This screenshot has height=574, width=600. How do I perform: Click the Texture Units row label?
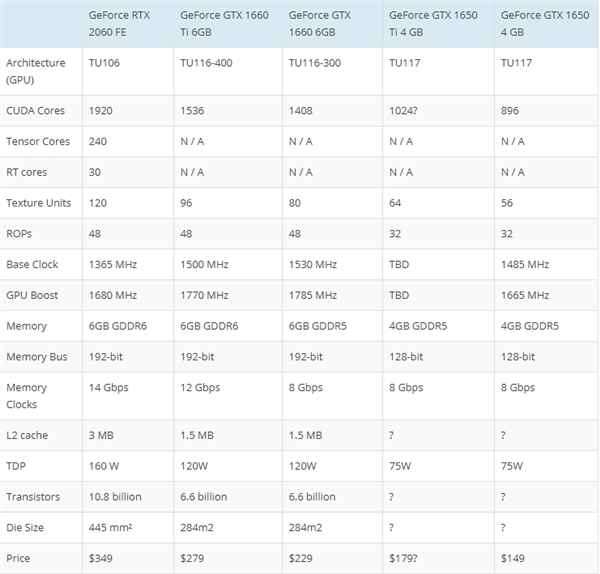click(39, 203)
